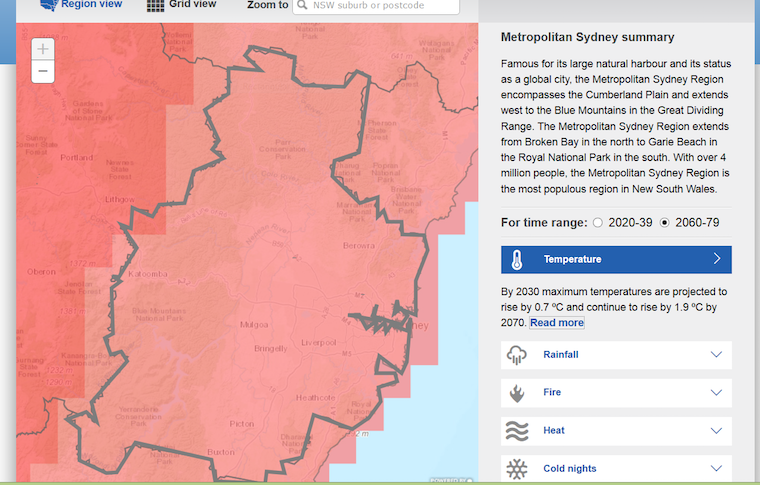Click the rain cloud Rainfall icon
The image size is (760, 485).
[517, 355]
